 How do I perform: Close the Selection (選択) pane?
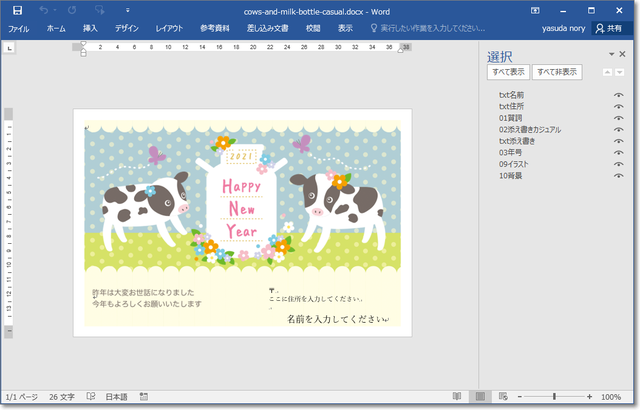623,54
